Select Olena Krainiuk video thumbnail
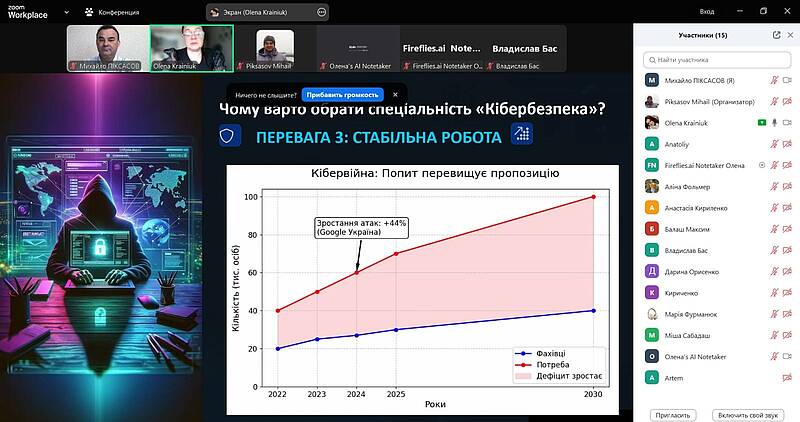 point(191,48)
